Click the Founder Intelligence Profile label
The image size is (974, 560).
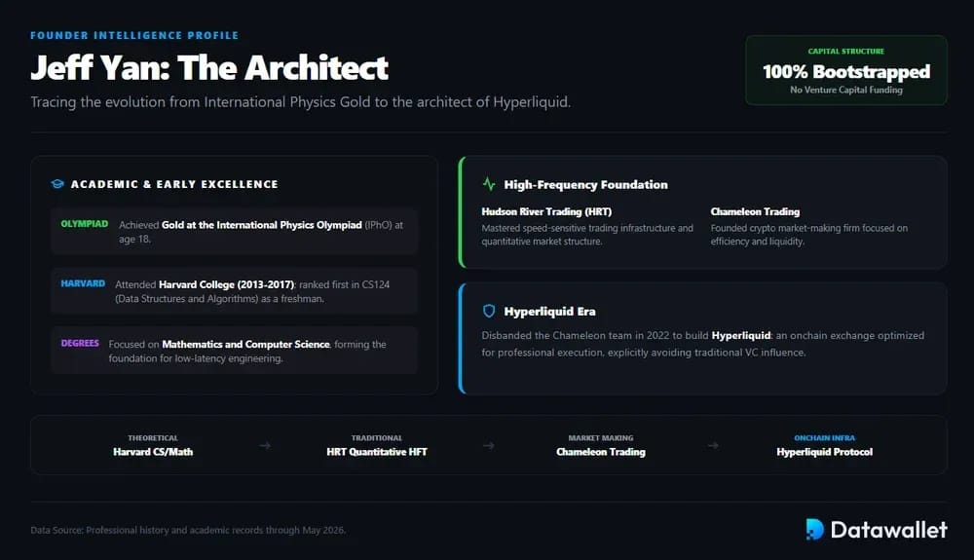(134, 35)
